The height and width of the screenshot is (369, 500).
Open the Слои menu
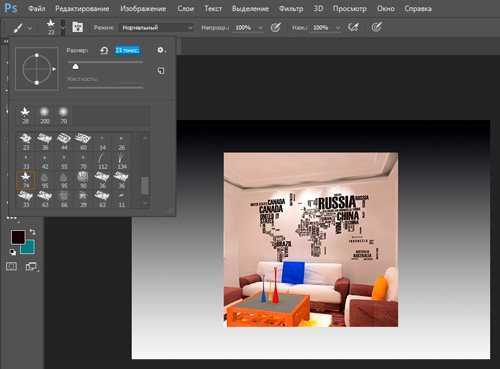tap(185, 9)
